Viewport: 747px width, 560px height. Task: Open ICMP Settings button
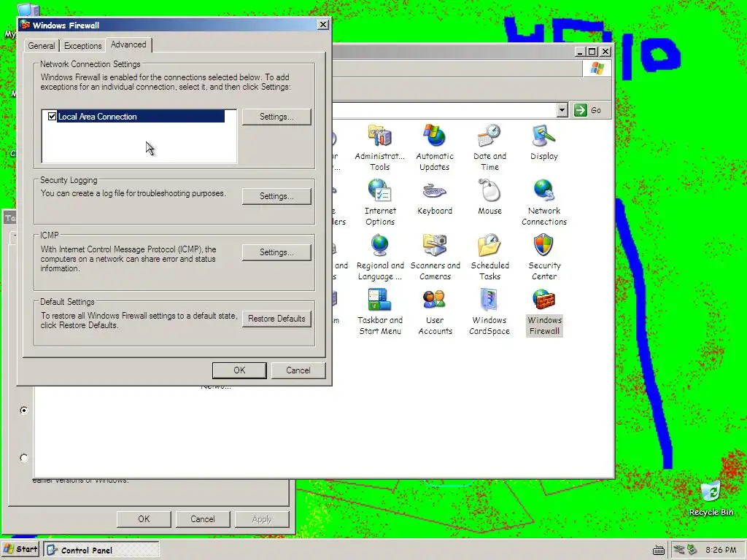pos(276,252)
